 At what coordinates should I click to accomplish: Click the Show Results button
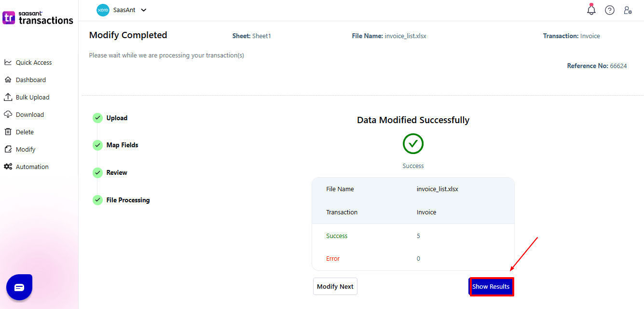pos(491,286)
